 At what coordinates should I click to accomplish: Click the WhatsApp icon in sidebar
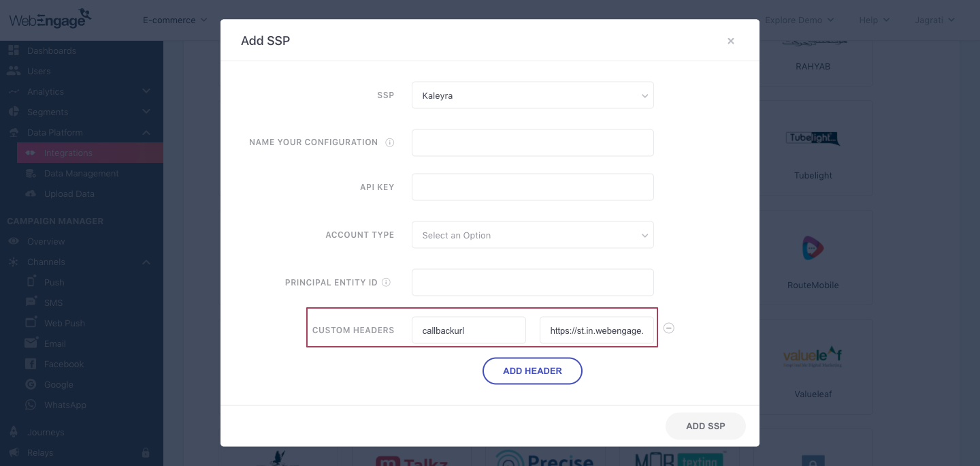pyautogui.click(x=31, y=405)
